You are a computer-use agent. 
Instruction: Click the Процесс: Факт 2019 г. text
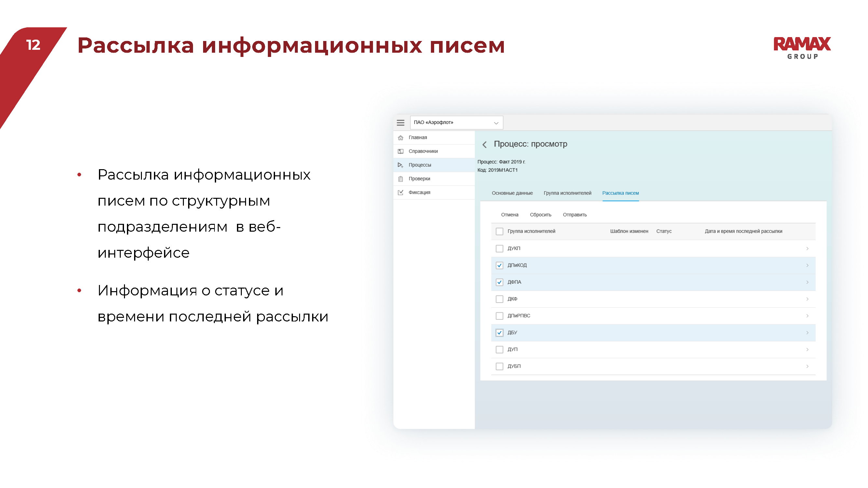pos(501,162)
